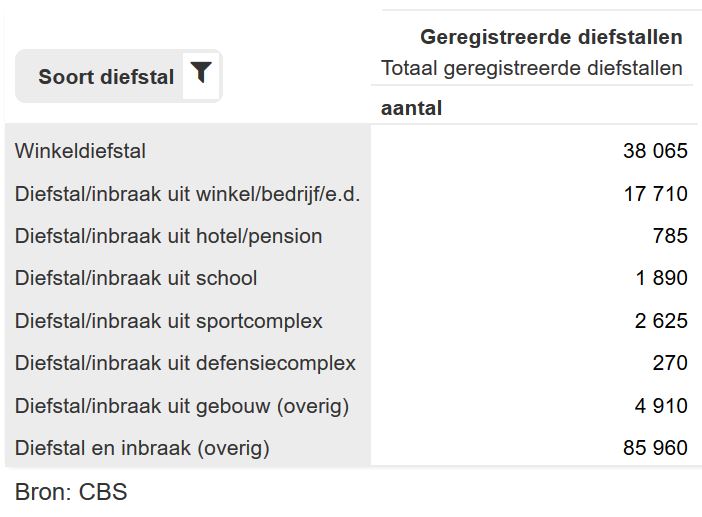Click the value 1 890 cell
This screenshot has height=517, width=702.
point(662,278)
